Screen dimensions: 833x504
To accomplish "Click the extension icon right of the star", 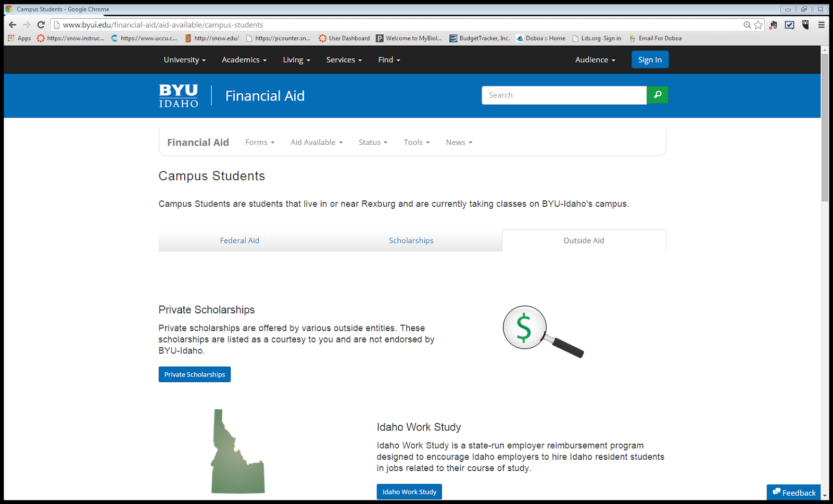I will [x=773, y=24].
